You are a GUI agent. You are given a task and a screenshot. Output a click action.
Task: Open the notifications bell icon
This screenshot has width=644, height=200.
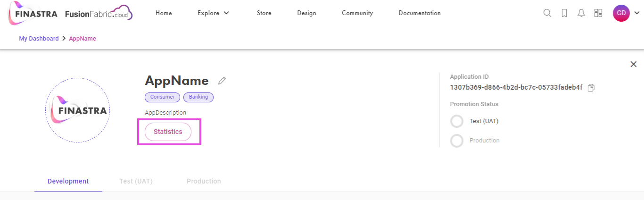pyautogui.click(x=581, y=13)
